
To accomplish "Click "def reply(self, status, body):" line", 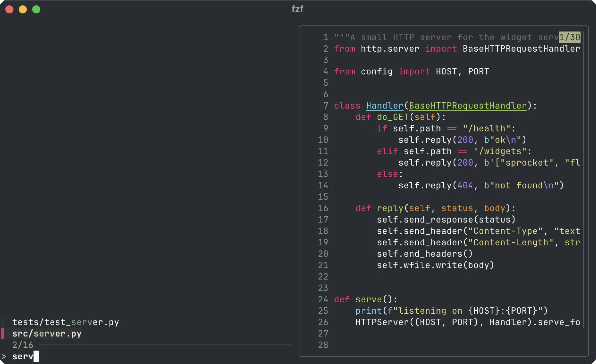I will (435, 208).
